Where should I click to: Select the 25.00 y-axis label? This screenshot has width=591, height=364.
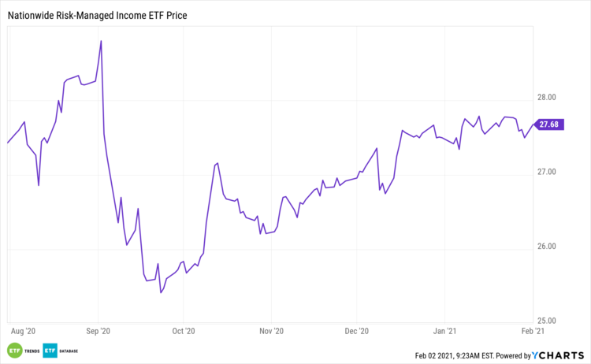545,321
